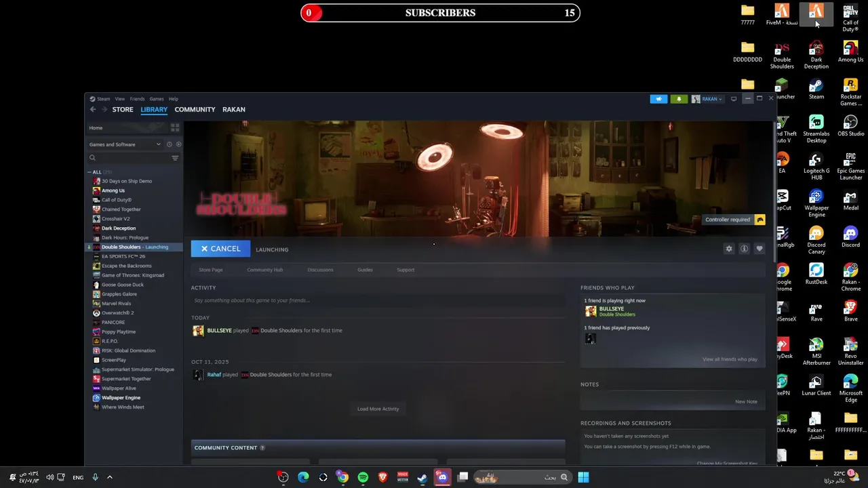This screenshot has width=868, height=488.
Task: Select R.E.P.O. in library list
Action: coord(110,341)
